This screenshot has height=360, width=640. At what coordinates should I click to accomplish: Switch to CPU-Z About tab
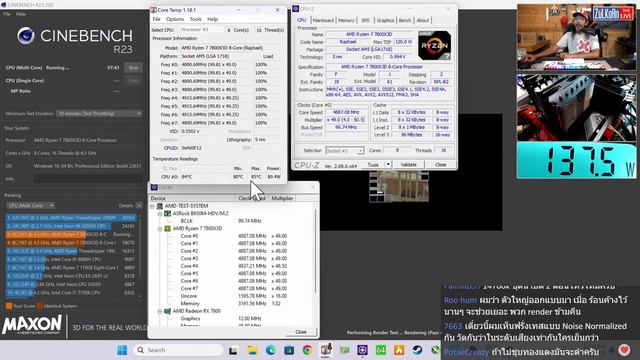(422, 20)
